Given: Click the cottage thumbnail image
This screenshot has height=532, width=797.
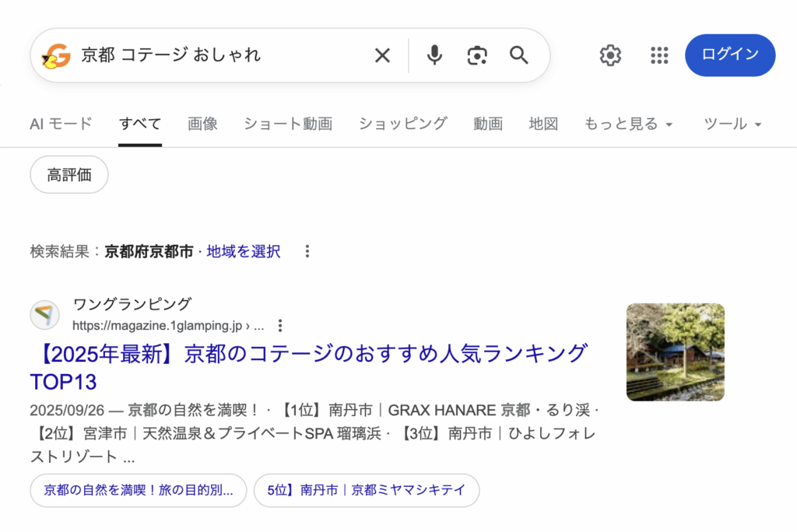Looking at the screenshot, I should 675,352.
